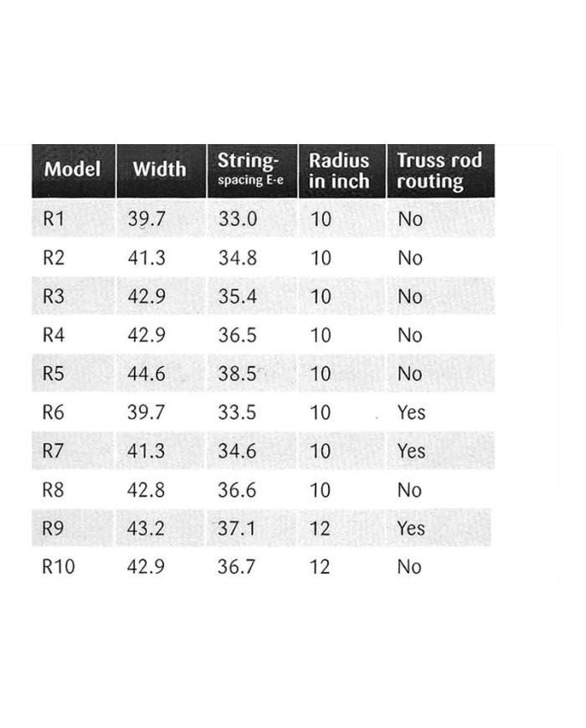Select the 36.7 string-spacing cell

[x=238, y=567]
